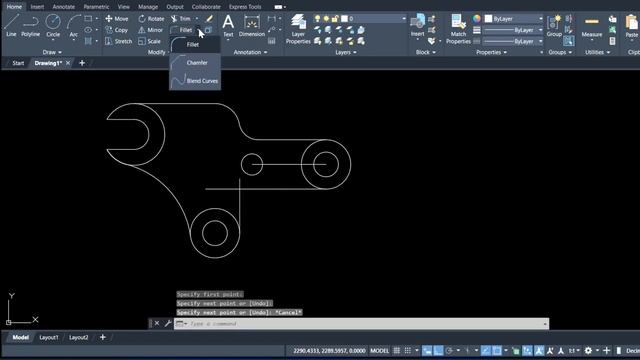Click the Rotate tool

[x=151, y=19]
